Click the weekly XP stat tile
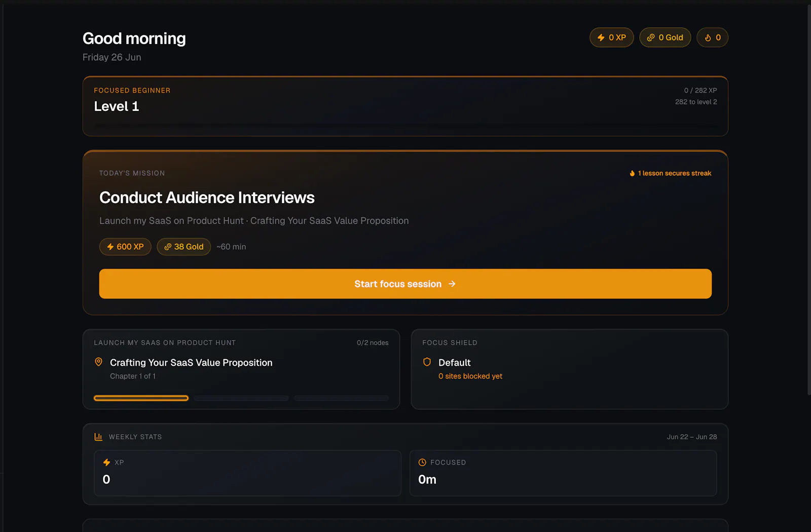 247,473
